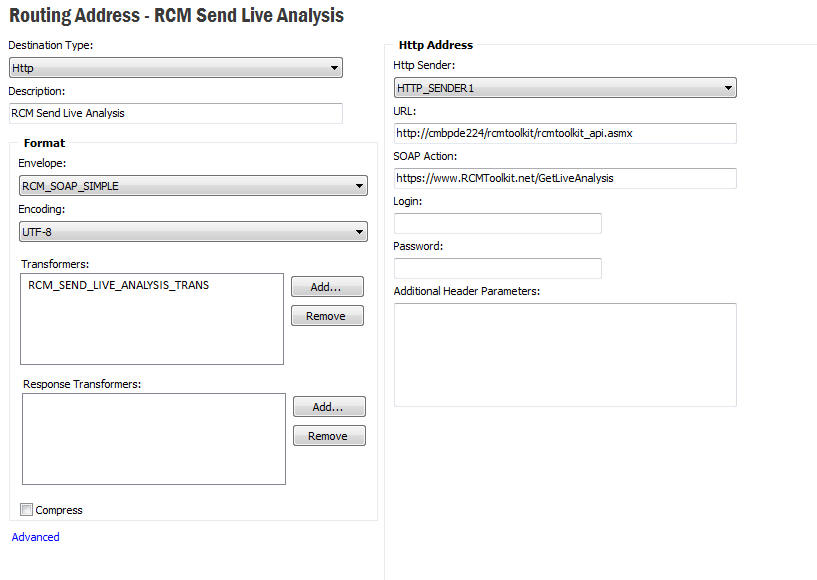Click Remove next to the Transformers list

tap(326, 316)
